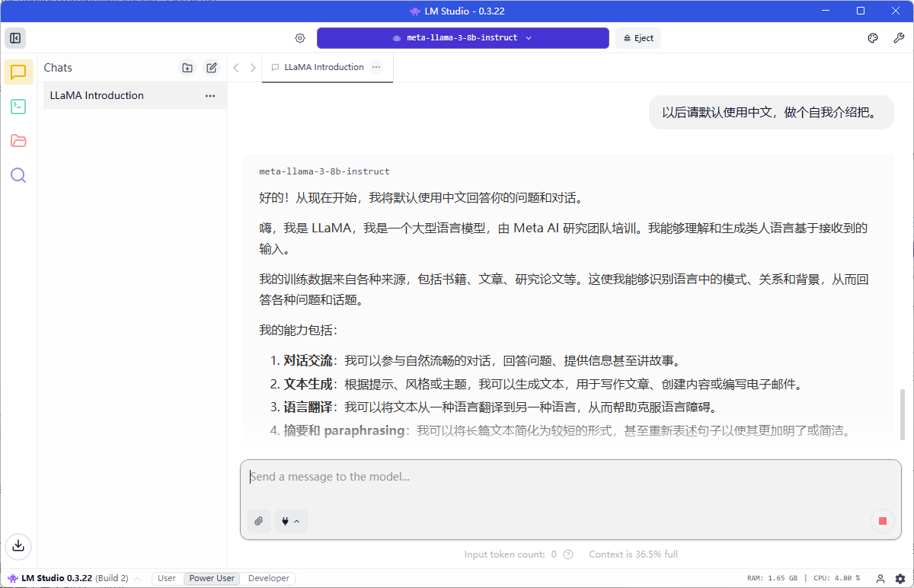The height and width of the screenshot is (588, 914).
Task: Click the RAM 1.65 GB status readout
Action: click(772, 579)
